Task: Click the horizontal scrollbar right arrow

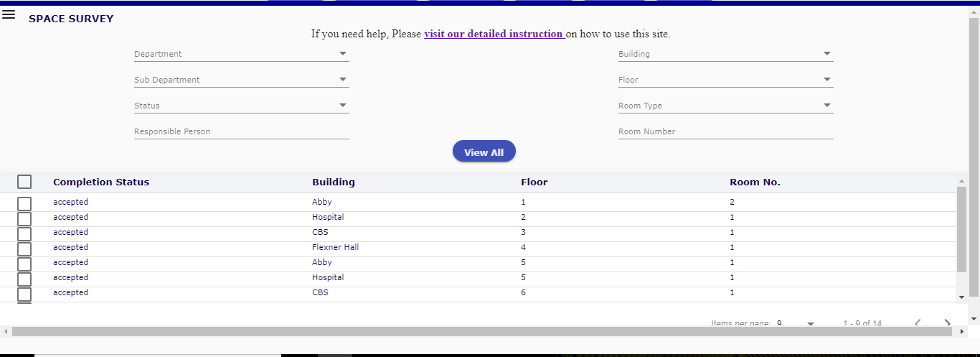Action: tap(962, 332)
